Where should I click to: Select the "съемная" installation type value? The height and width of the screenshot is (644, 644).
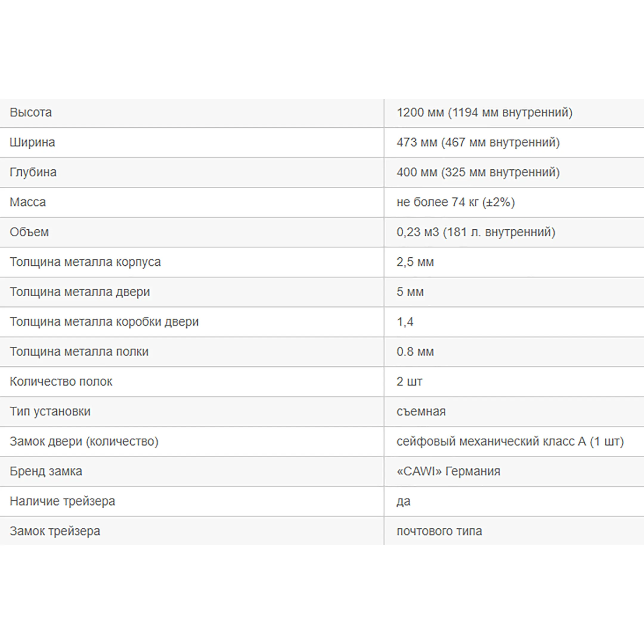pos(421,412)
